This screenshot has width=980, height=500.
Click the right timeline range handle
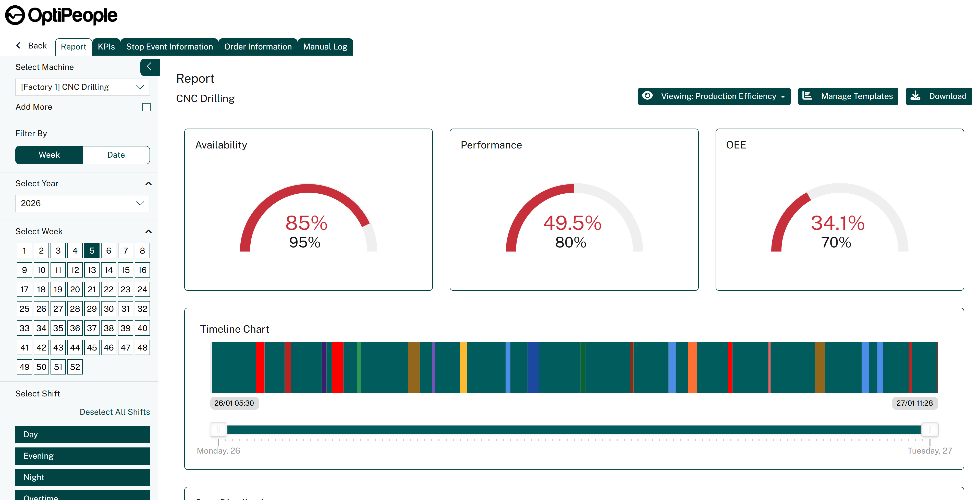point(930,430)
